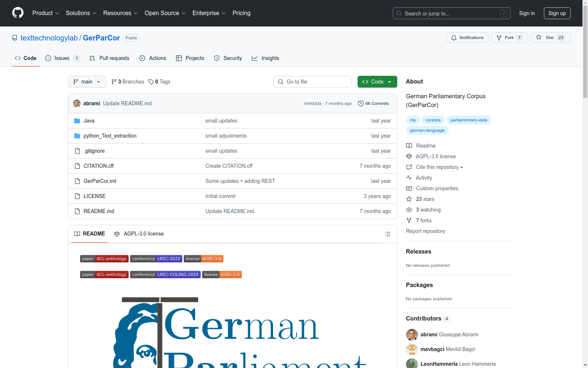Click the README.md file icon
The image size is (588, 368).
click(77, 211)
